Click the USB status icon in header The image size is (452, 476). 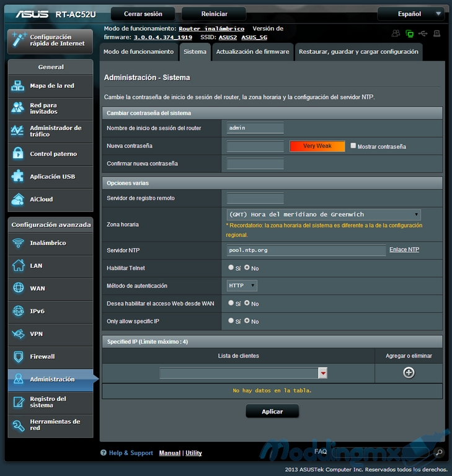point(423,33)
